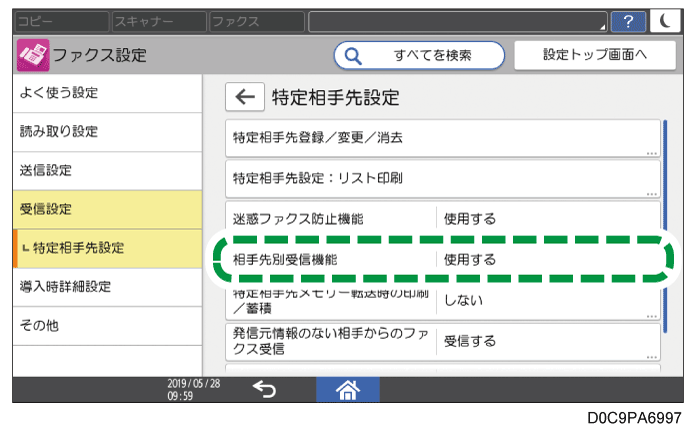Open よく使う設定 menu item
695x431 pixels.
point(107,93)
